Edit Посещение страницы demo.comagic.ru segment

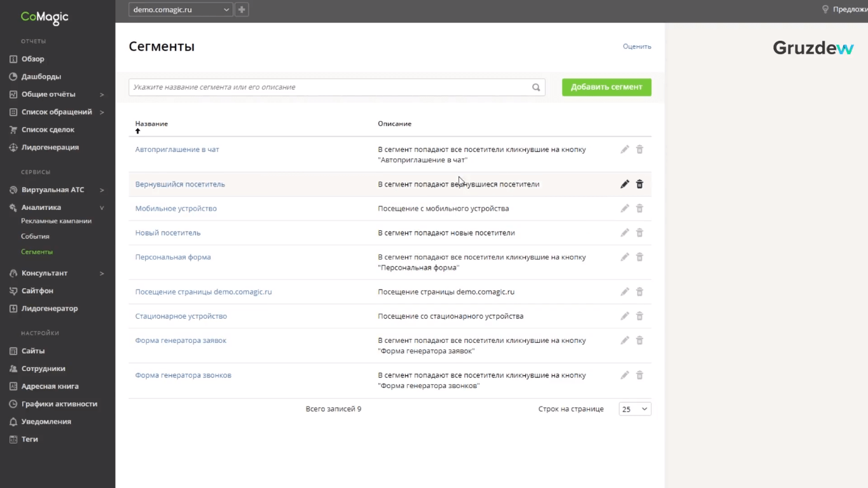click(x=624, y=291)
